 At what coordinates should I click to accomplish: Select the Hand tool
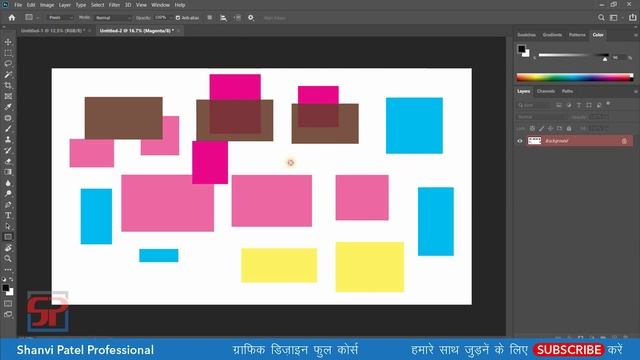click(8, 248)
